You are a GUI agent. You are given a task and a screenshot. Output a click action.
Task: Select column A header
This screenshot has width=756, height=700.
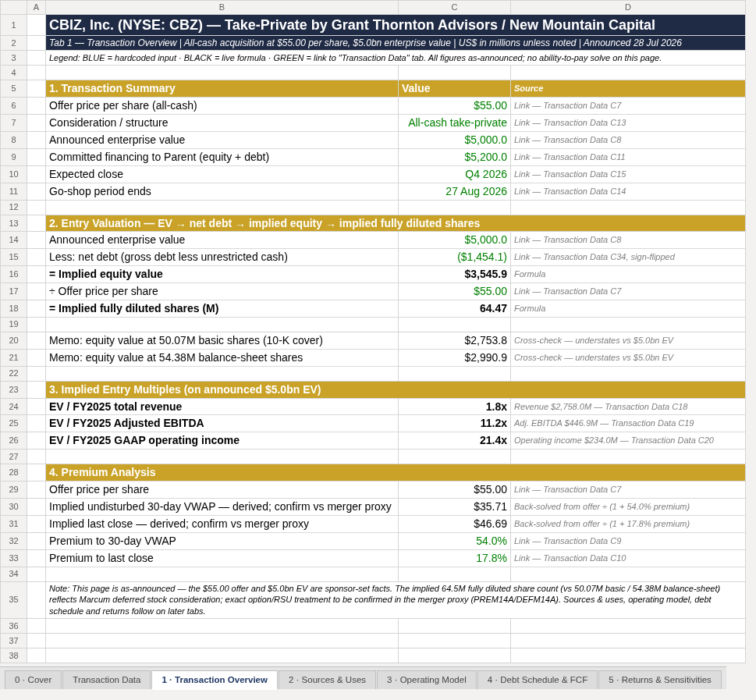36,7
